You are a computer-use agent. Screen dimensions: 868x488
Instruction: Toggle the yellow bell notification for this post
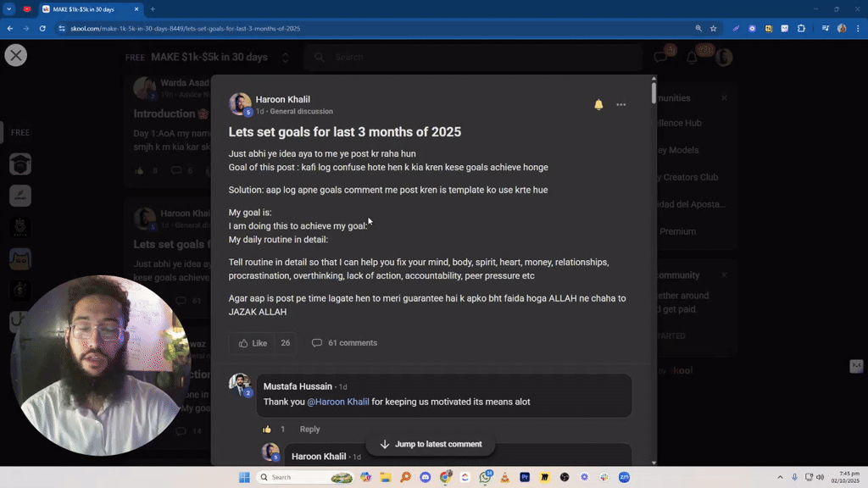point(598,104)
